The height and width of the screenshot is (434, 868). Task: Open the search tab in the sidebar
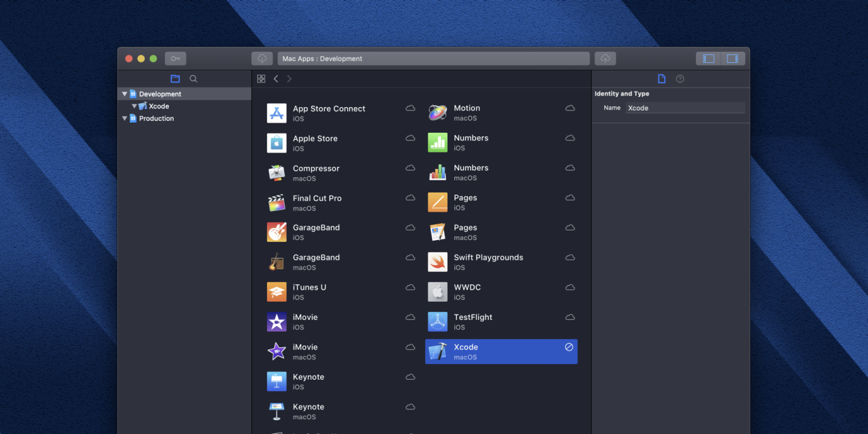point(193,79)
